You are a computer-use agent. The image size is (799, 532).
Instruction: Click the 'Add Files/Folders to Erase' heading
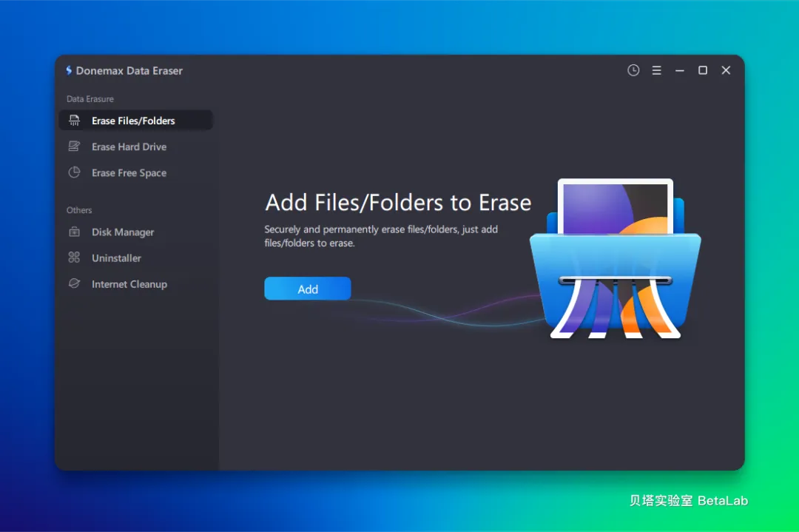[x=398, y=203]
